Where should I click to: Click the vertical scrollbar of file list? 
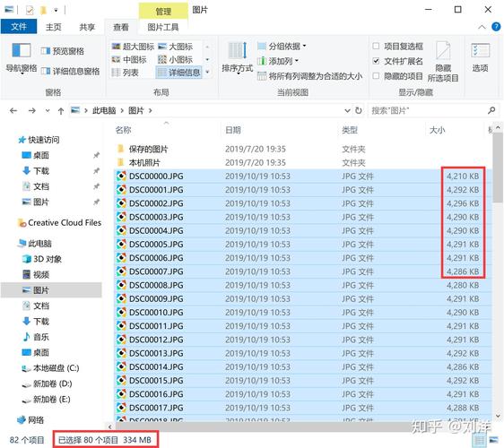tap(498, 168)
